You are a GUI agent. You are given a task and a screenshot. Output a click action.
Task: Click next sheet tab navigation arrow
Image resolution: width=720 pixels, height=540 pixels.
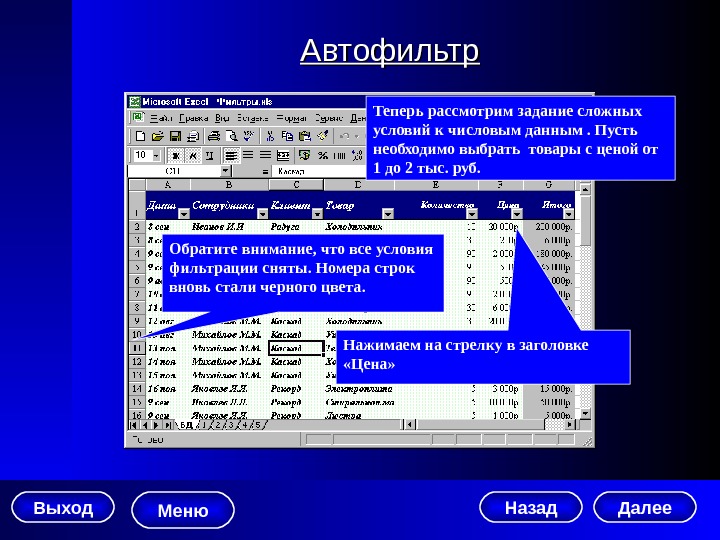[x=157, y=425]
